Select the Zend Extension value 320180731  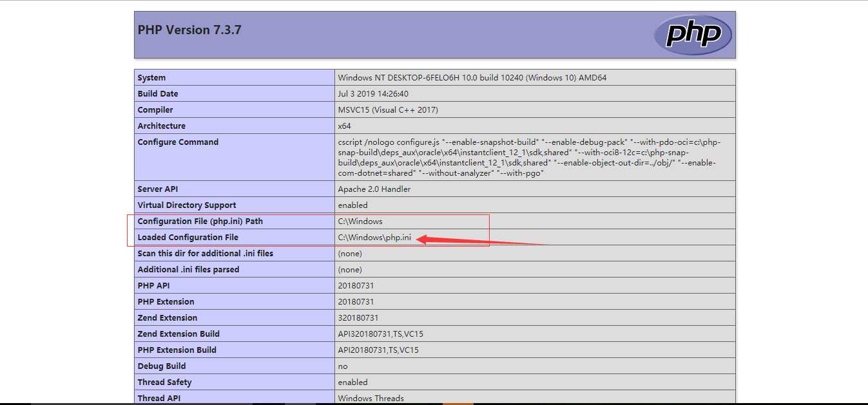[358, 318]
